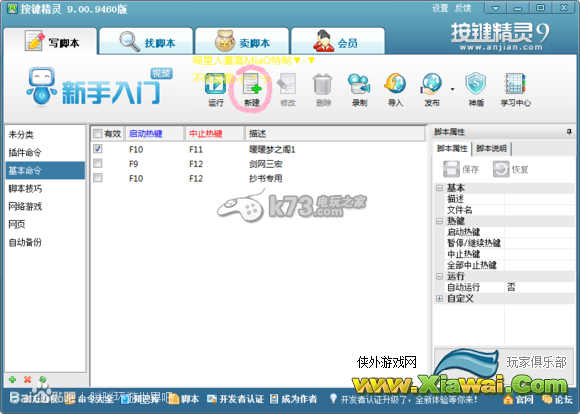Collapse the 基本 property group
This screenshot has width=580, height=414.
[439, 188]
